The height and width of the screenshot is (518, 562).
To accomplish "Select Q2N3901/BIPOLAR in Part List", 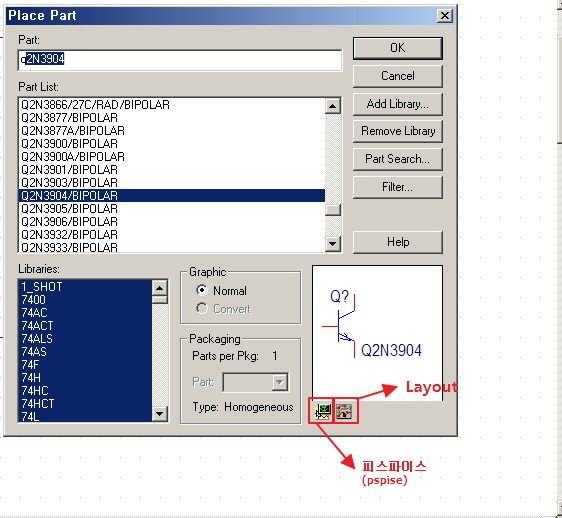I will point(171,170).
